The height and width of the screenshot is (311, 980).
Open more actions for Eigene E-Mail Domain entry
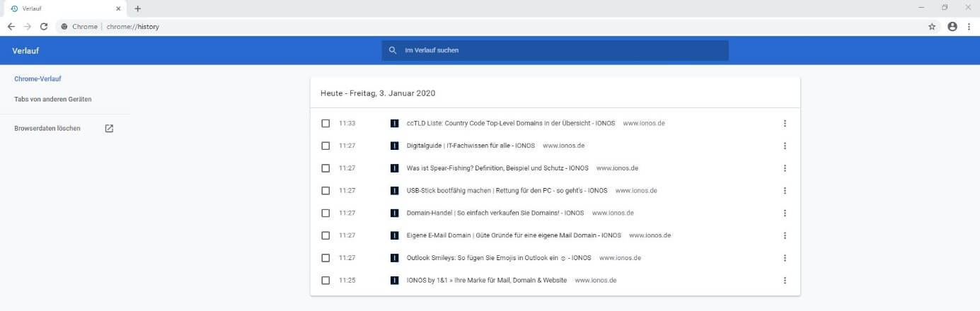click(x=785, y=235)
